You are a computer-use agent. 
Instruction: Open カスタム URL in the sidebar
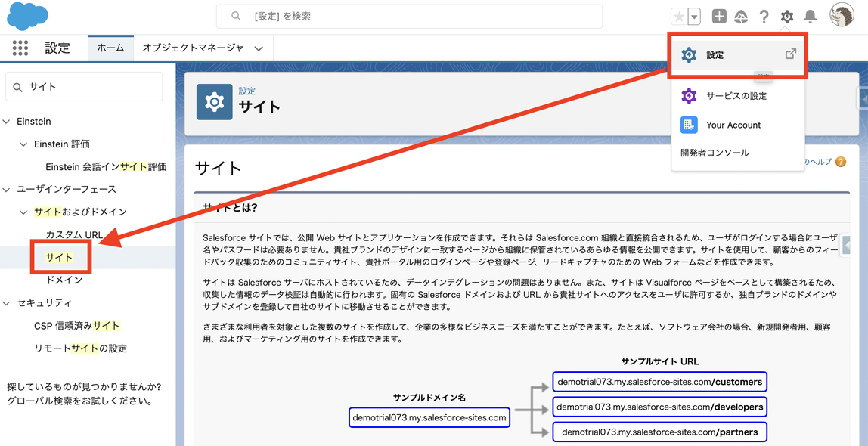click(x=74, y=234)
